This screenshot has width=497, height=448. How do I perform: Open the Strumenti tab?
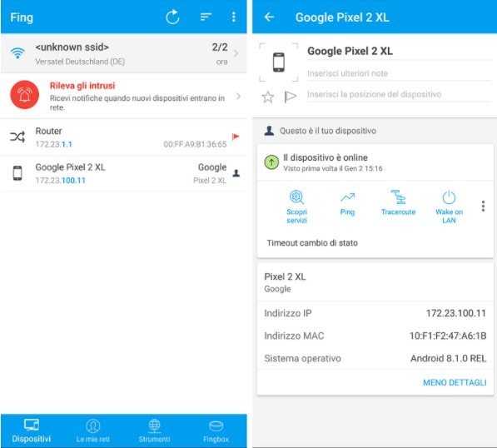(x=154, y=431)
